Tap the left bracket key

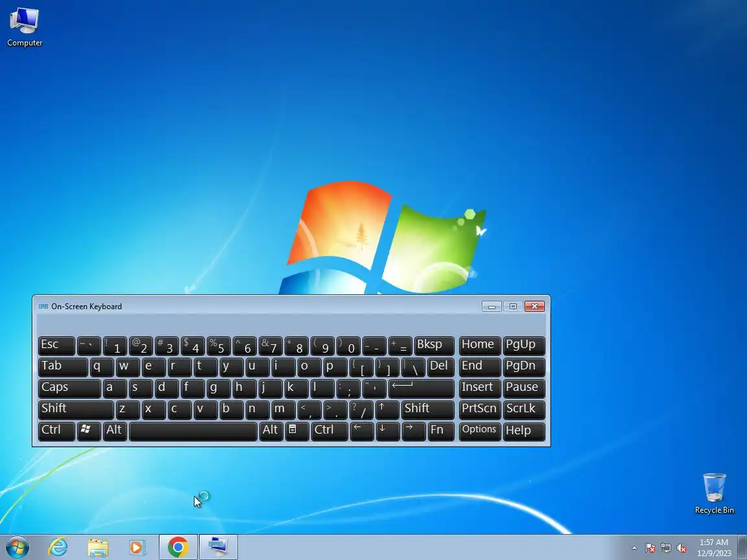pos(362,367)
